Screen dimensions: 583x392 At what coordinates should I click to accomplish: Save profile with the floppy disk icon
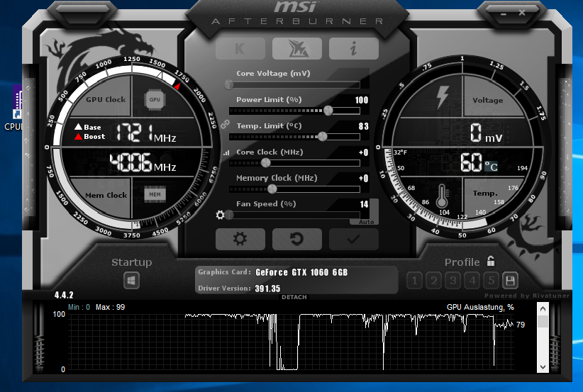point(510,281)
